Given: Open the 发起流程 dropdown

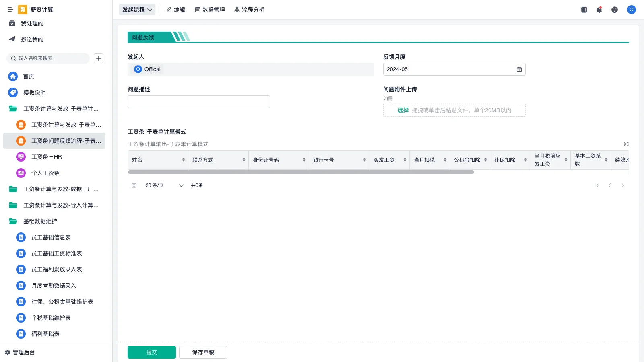Looking at the screenshot, I should 137,10.
